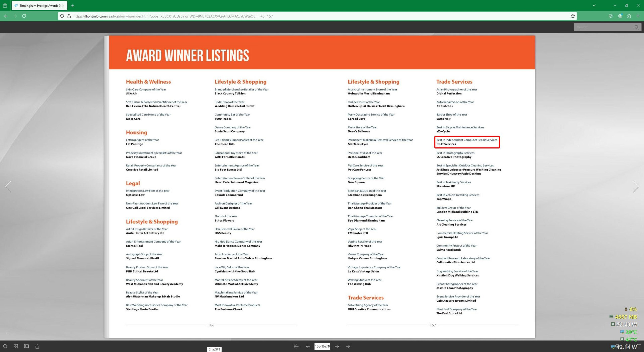
Task: Click the zoom in magnifier icon
Action: 5,346
